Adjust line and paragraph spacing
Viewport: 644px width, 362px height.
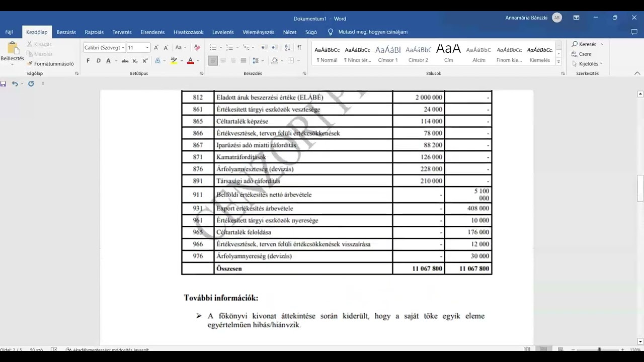tap(256, 61)
